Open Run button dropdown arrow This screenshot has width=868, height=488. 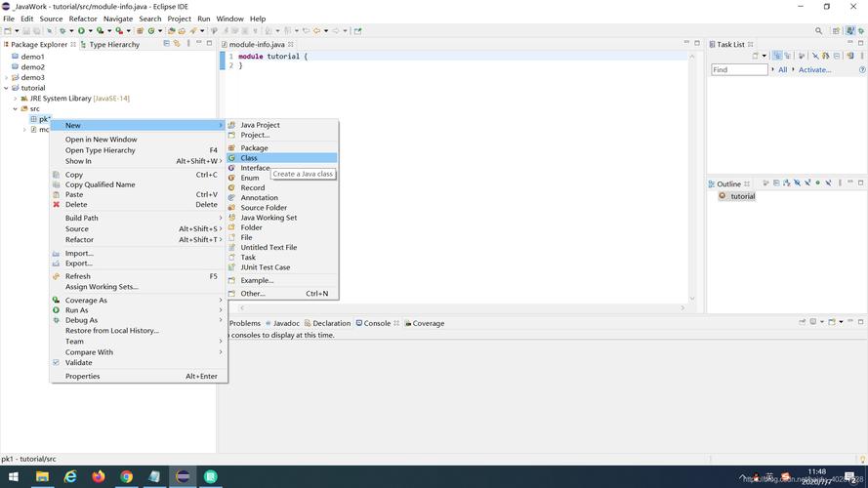[90, 31]
